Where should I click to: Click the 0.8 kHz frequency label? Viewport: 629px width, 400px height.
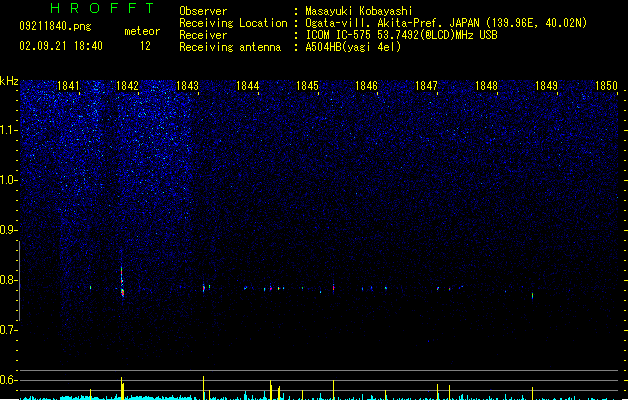click(8, 280)
